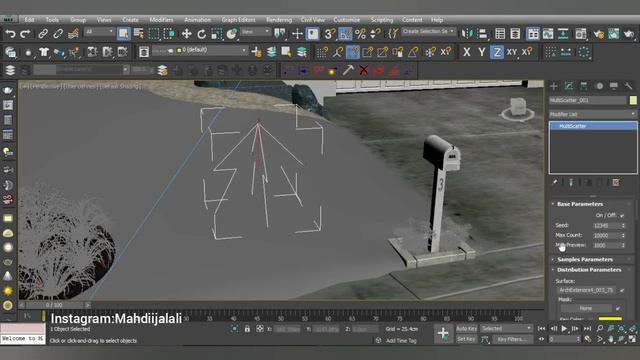Open the Rendering menu

click(x=279, y=20)
